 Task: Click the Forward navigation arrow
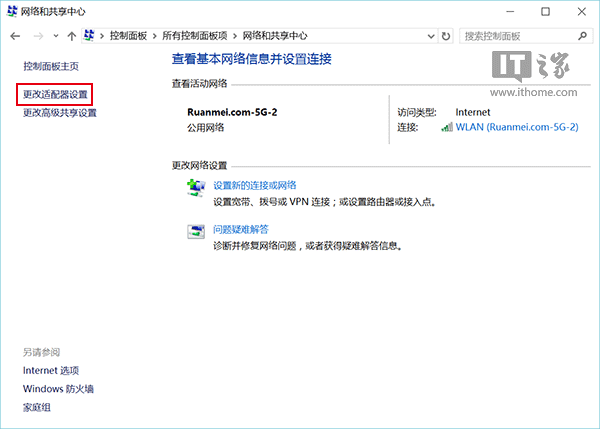tap(37, 36)
